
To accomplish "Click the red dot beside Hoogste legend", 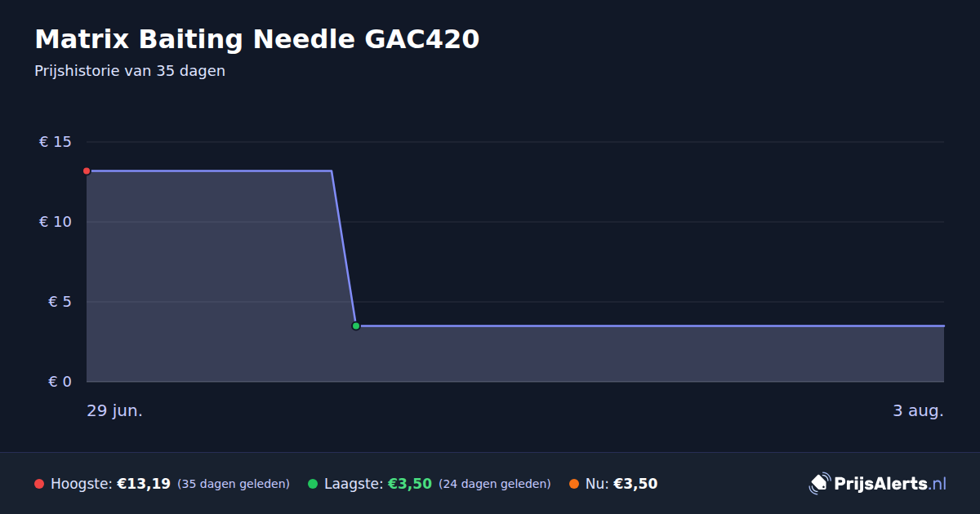I will click(39, 484).
